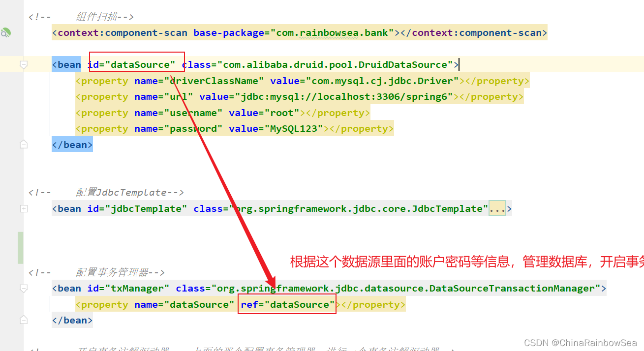
Task: Click the closing bean tag after txManager property
Action: click(x=72, y=321)
